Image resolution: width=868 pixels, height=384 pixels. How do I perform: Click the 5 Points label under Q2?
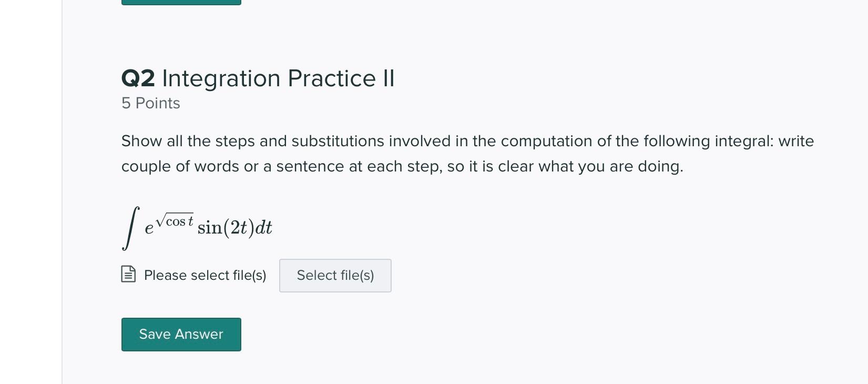[x=151, y=103]
